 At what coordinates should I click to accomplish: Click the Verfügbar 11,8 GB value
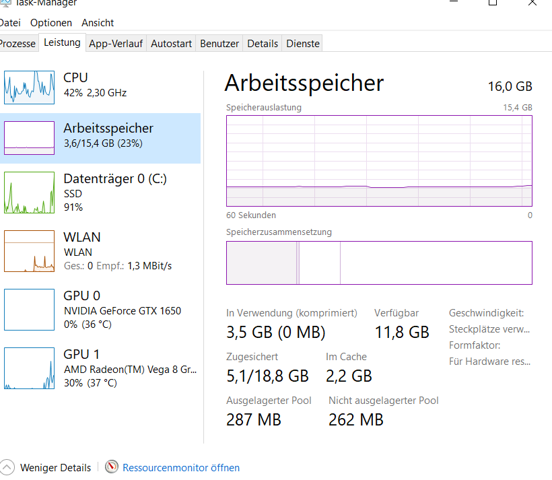[402, 332]
